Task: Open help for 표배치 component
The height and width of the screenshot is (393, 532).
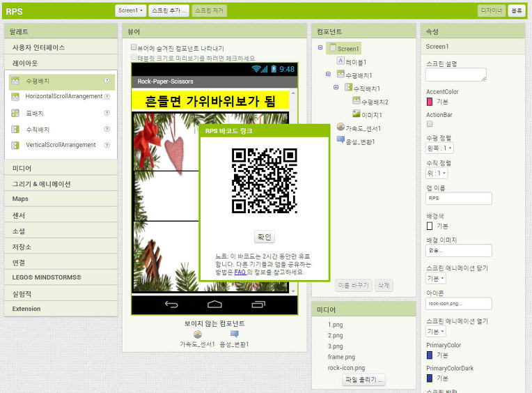Action: click(107, 113)
